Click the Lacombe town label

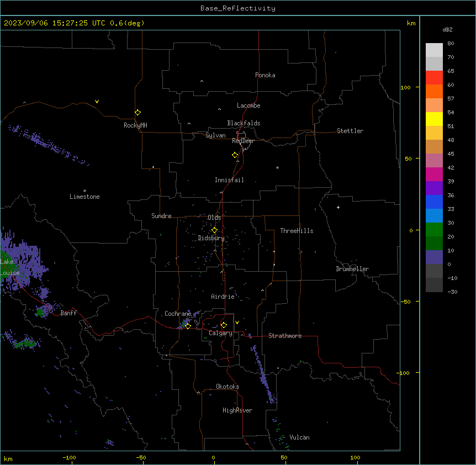coord(248,105)
